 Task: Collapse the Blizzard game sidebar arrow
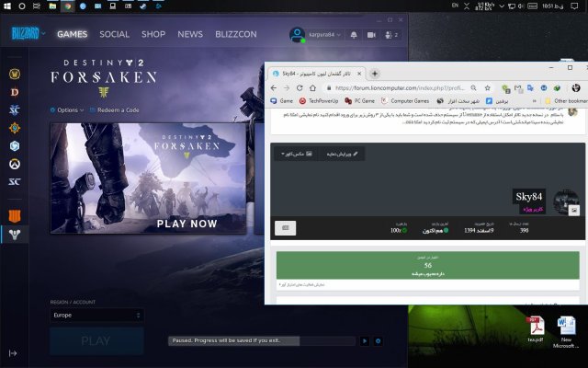(13, 353)
